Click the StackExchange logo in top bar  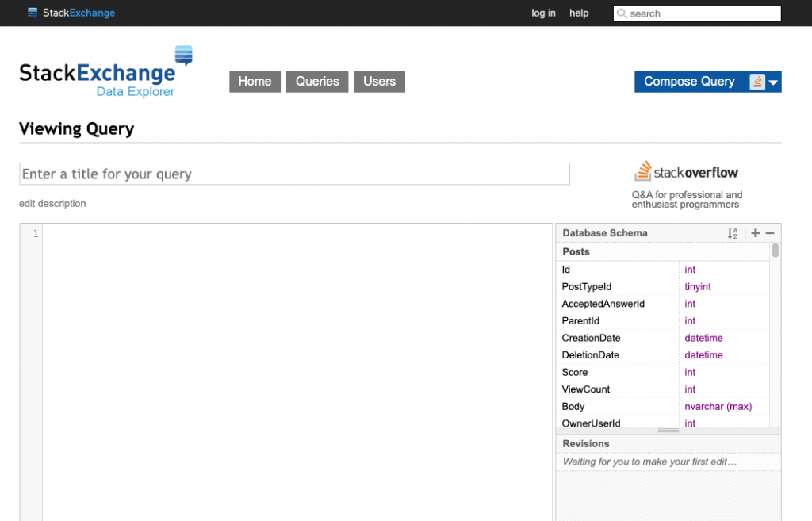pos(71,13)
